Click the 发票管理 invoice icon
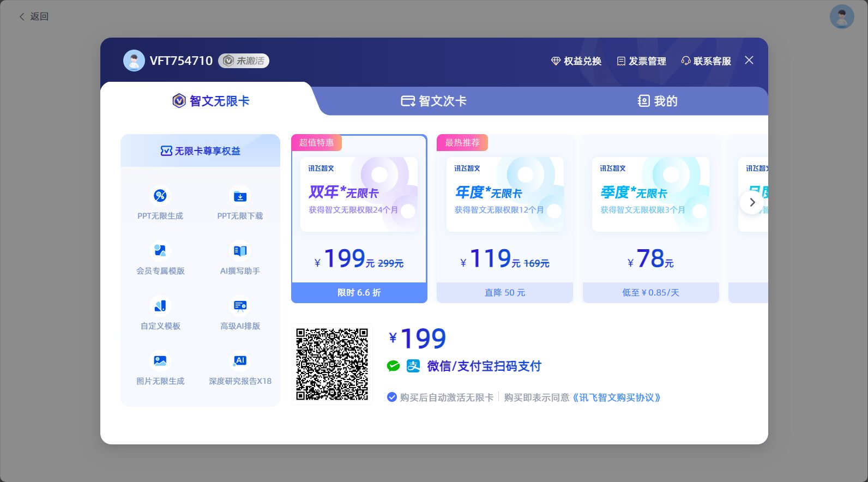 [x=621, y=61]
